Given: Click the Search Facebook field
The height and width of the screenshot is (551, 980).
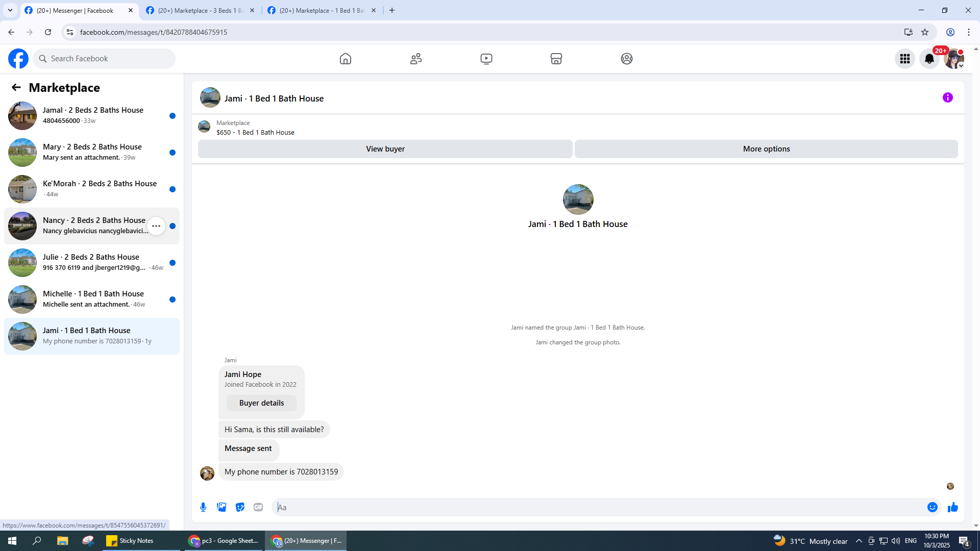Looking at the screenshot, I should 104,59.
